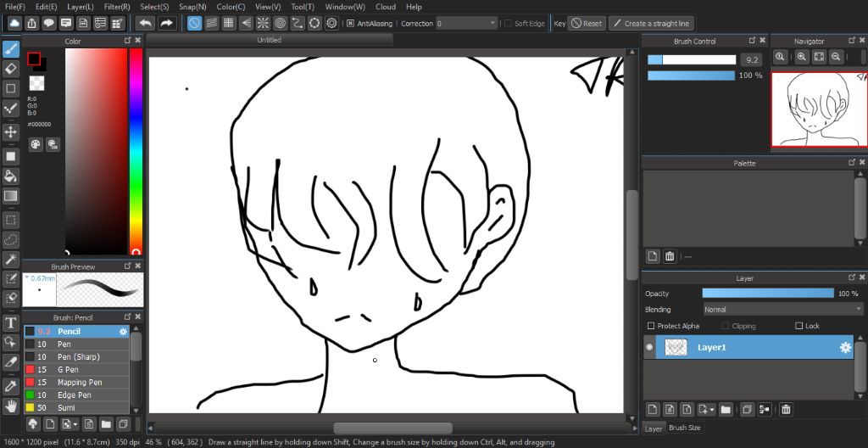Image resolution: width=868 pixels, height=448 pixels.
Task: Enable the concentric circle snap icon
Action: [x=280, y=23]
